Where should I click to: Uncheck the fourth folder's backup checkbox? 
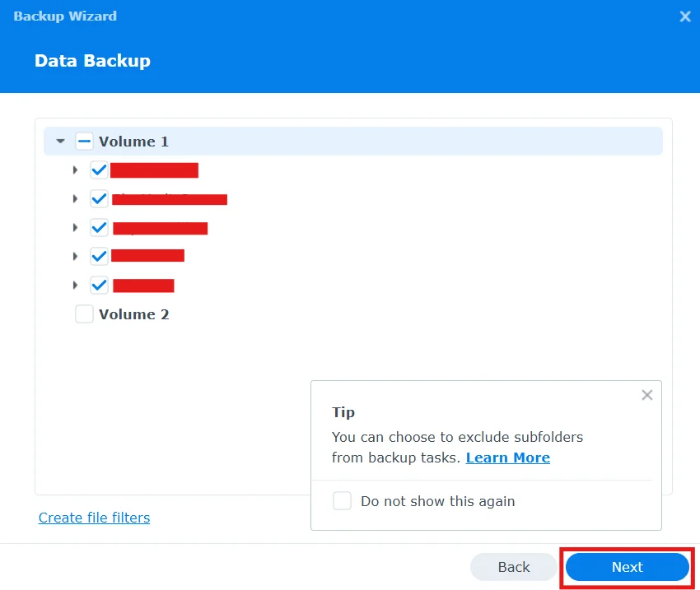(99, 256)
